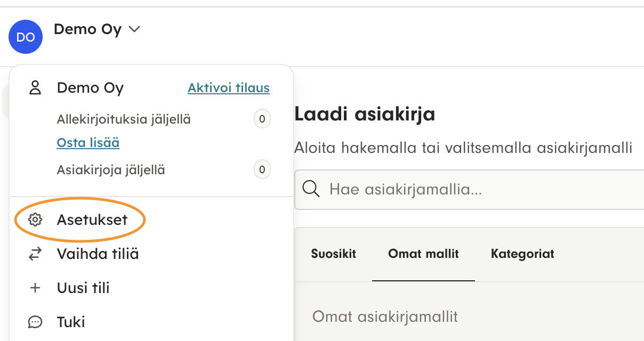Switch to the Suosikit tab
644x341 pixels.
pyautogui.click(x=333, y=254)
